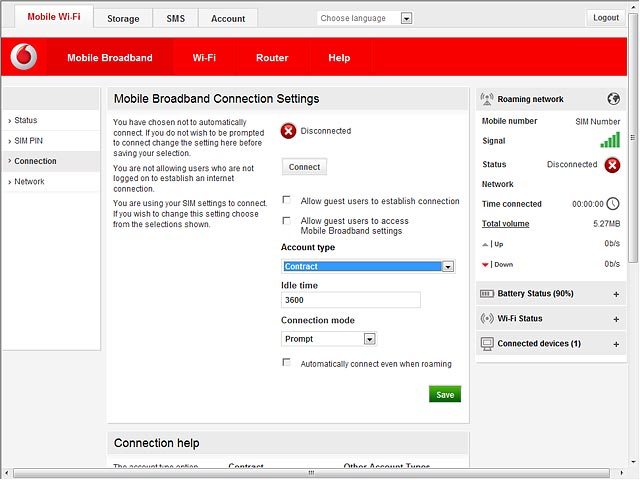Click the globe icon beside Roaming network
This screenshot has height=480, width=640.
(613, 99)
